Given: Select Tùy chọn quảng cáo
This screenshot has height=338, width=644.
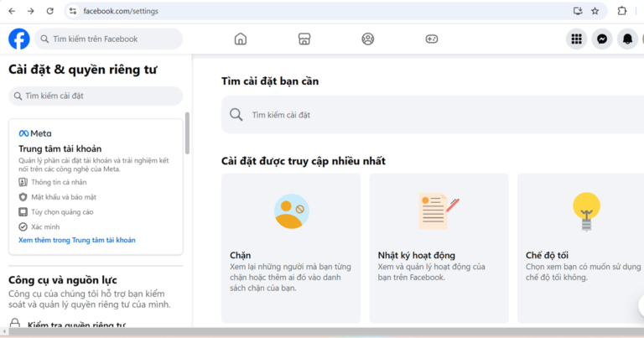Looking at the screenshot, I should tap(62, 212).
